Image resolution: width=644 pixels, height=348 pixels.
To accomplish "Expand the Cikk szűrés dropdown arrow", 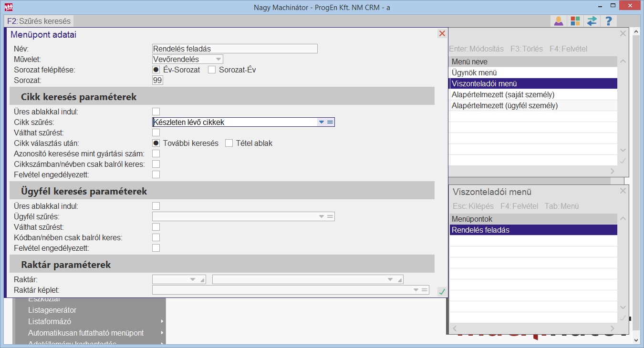I will pos(321,122).
